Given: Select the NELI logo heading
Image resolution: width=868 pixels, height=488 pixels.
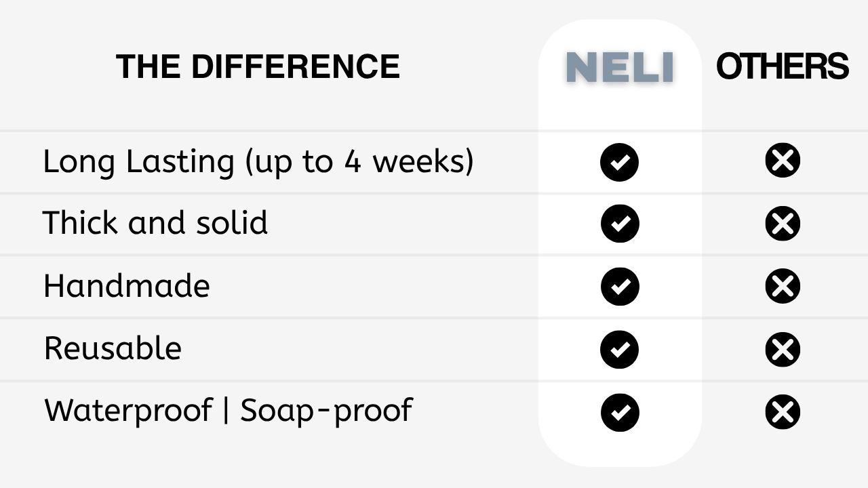Looking at the screenshot, I should 620,68.
